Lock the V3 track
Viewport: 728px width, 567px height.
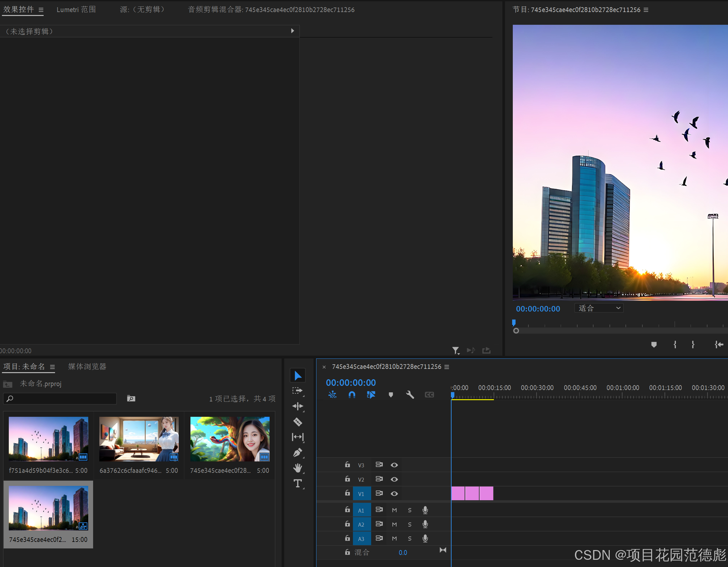pos(347,465)
